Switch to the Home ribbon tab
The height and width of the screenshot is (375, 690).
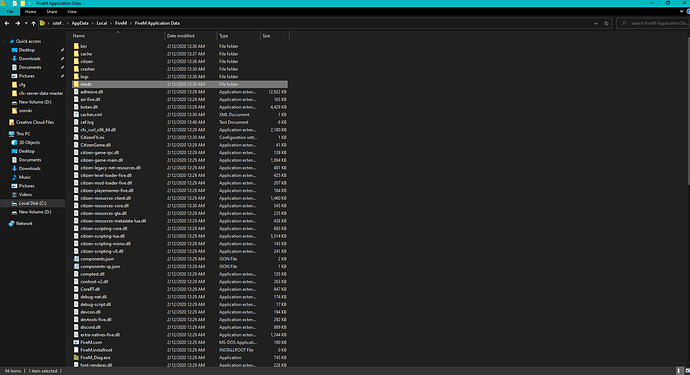pyautogui.click(x=30, y=12)
